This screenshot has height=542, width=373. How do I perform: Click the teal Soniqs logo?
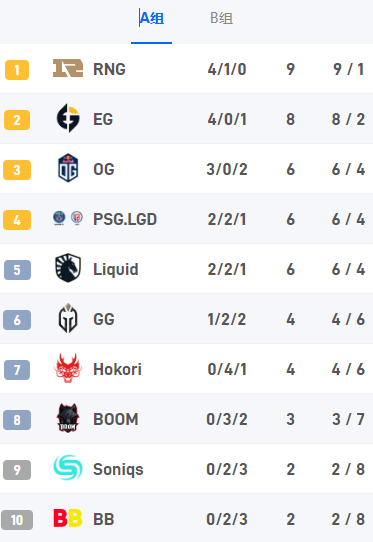click(x=68, y=468)
